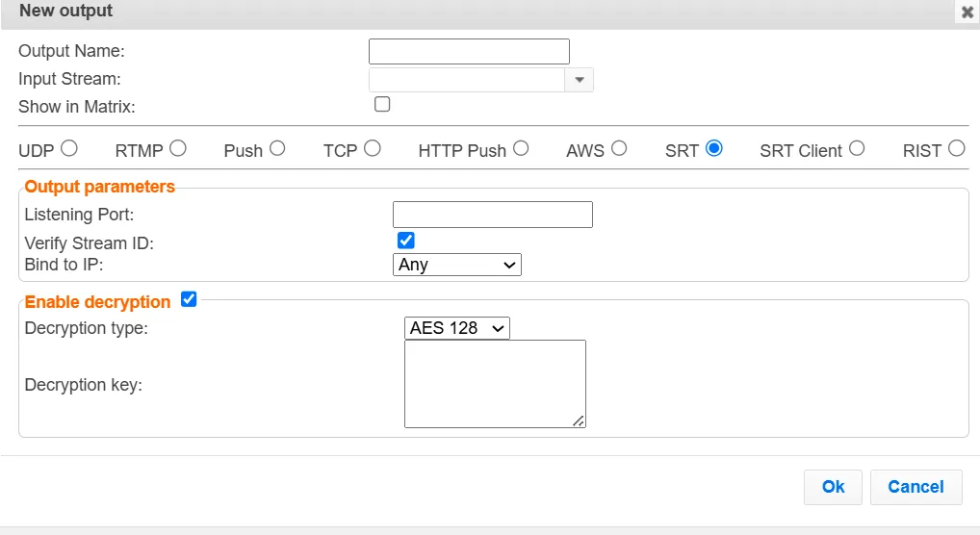Open the Input Stream dropdown arrow
This screenshot has height=535, width=980.
click(579, 80)
